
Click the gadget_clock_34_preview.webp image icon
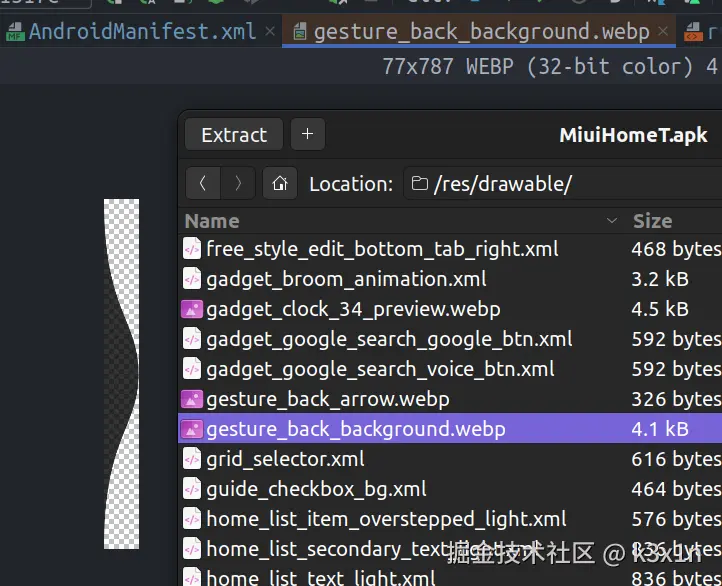192,309
